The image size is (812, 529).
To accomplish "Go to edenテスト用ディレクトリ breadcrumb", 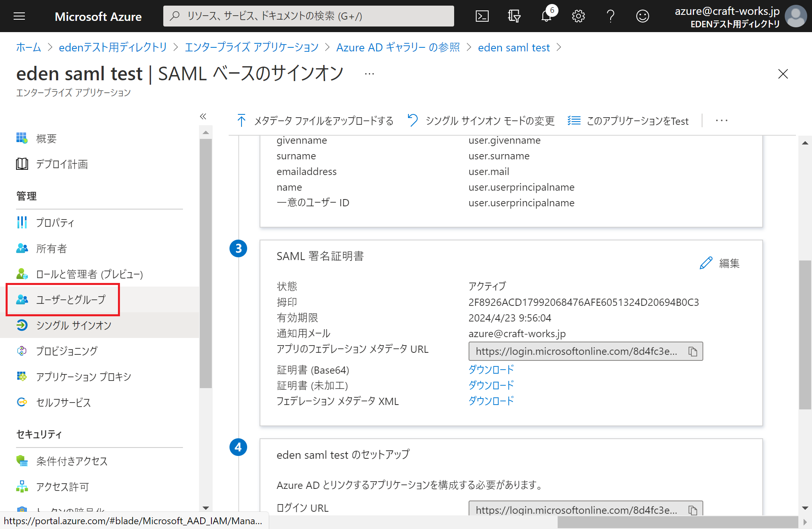I will tap(113, 47).
